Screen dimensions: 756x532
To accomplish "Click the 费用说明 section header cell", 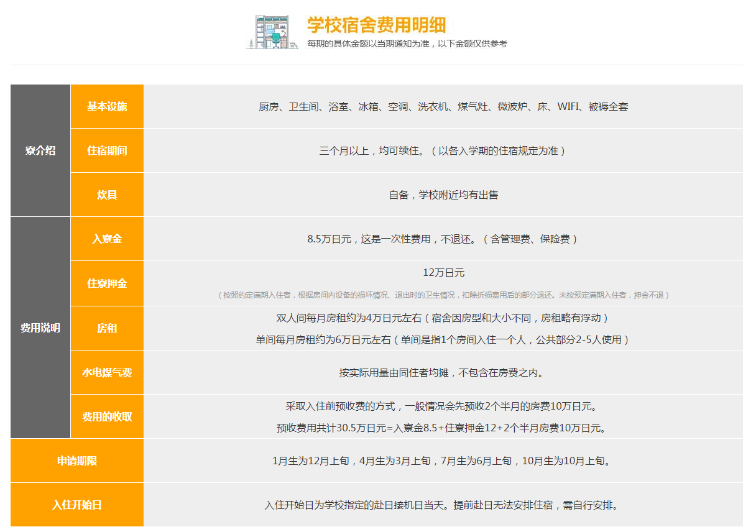I will coord(40,328).
